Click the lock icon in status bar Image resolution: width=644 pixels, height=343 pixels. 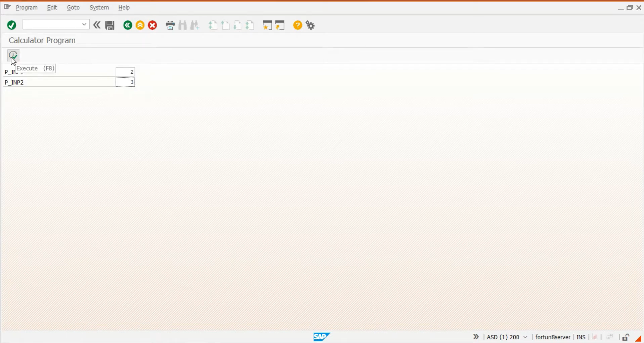[x=626, y=337]
